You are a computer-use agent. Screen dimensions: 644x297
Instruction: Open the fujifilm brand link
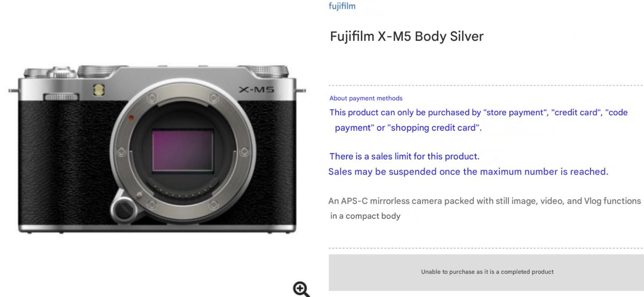coord(342,6)
